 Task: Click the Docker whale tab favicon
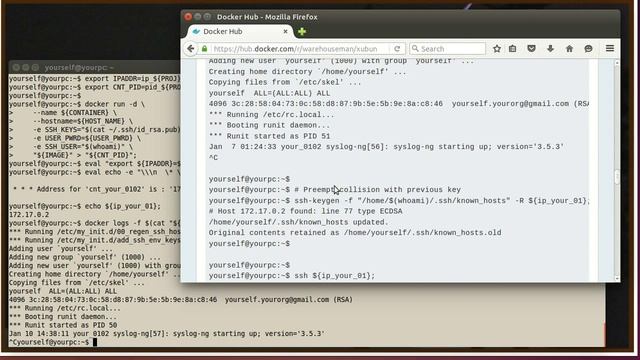pos(196,31)
